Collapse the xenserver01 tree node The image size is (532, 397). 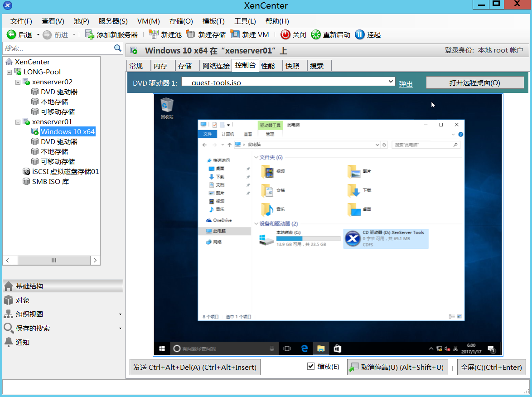coord(18,122)
